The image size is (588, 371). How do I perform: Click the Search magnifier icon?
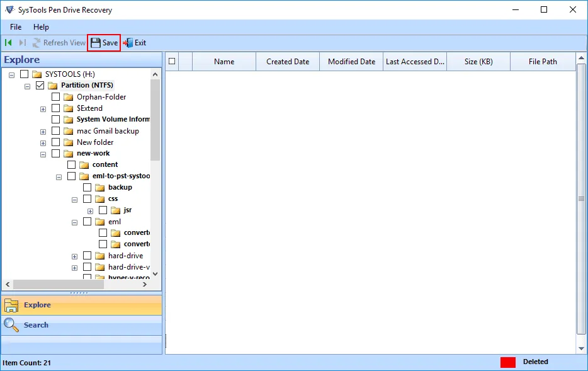click(11, 325)
